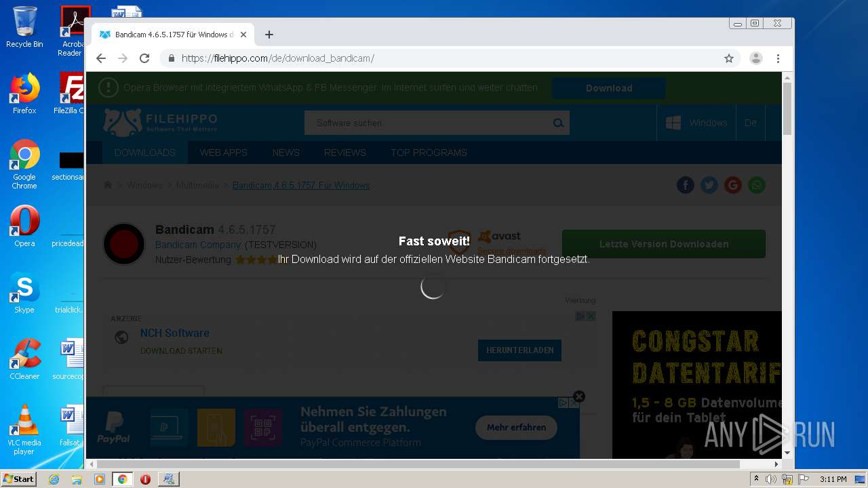Click the Multimedia breadcrumb link
This screenshot has height=488, width=868.
[x=197, y=185]
